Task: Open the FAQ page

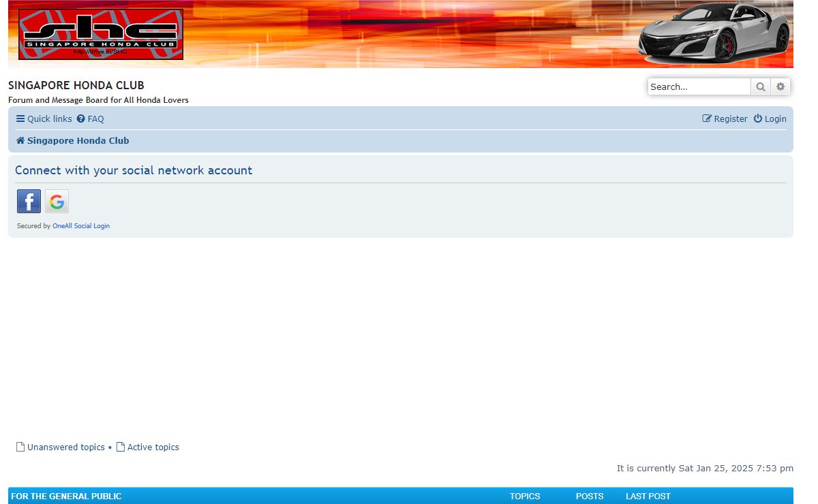Action: pyautogui.click(x=91, y=119)
